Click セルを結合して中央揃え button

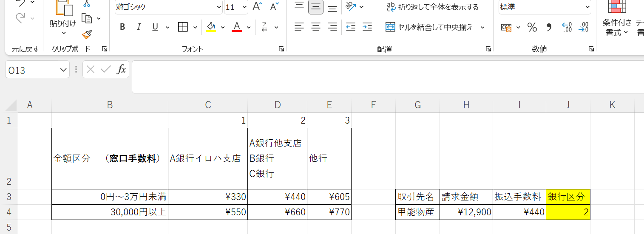(430, 27)
